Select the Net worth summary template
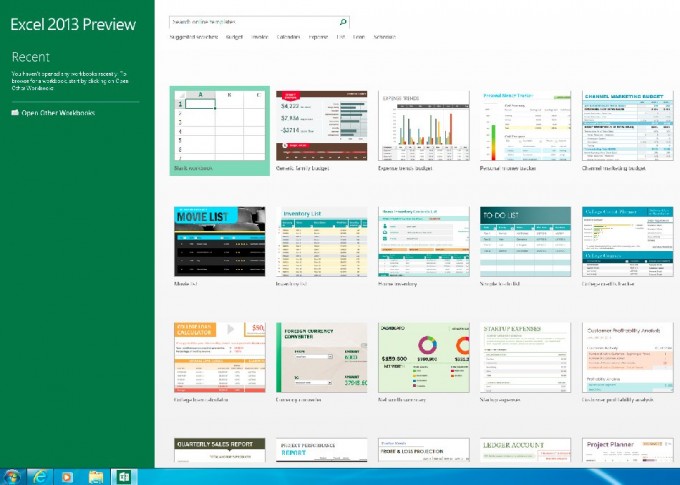680x485 pixels. (x=424, y=362)
